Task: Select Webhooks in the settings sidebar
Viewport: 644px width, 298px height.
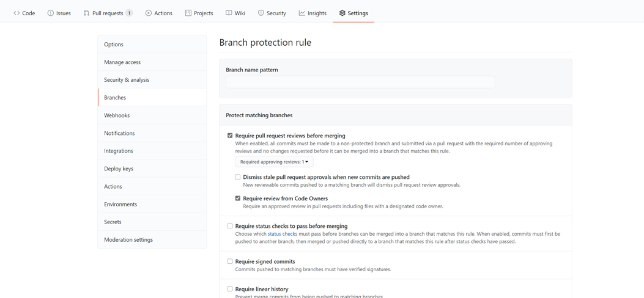Action: 117,115
